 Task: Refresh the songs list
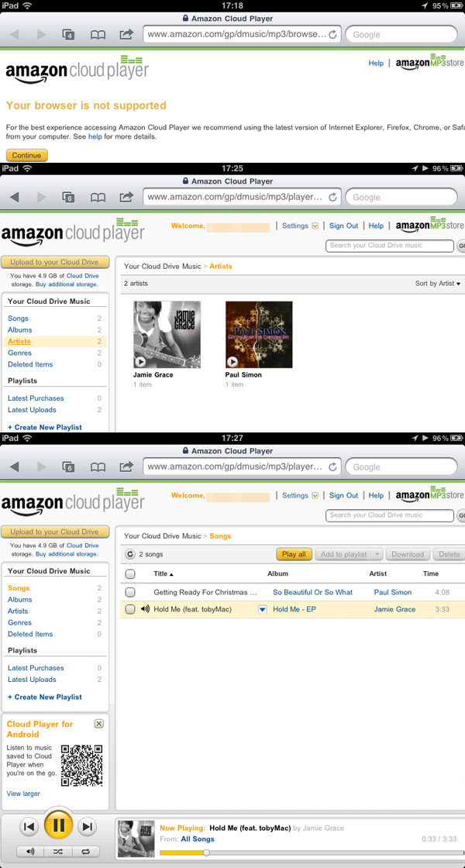[130, 554]
